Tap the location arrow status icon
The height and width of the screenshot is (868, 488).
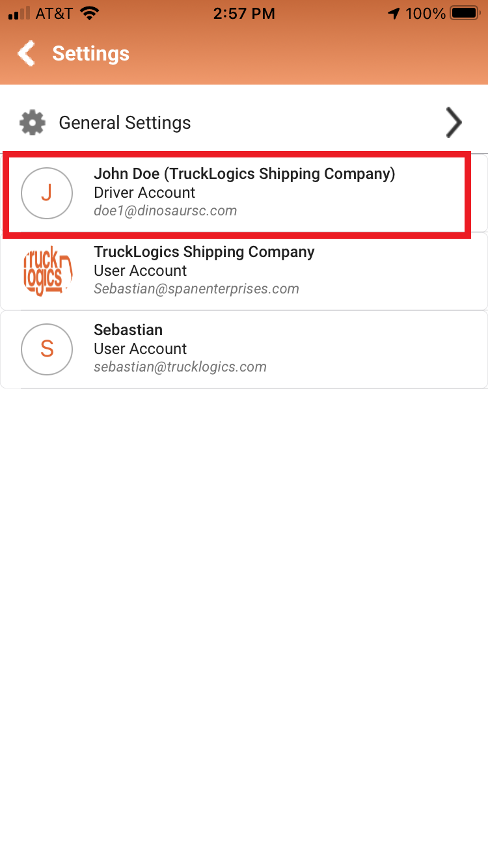point(394,13)
